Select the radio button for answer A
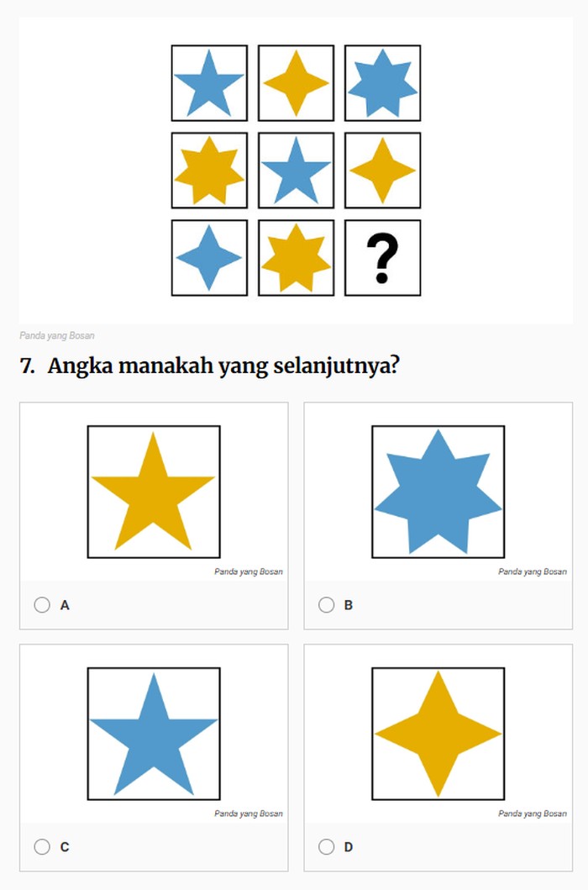This screenshot has height=890, width=588. (42, 604)
